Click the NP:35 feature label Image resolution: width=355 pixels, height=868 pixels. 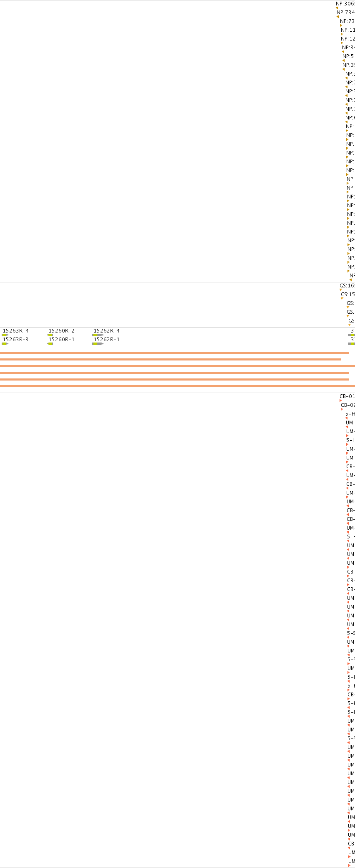[349, 65]
